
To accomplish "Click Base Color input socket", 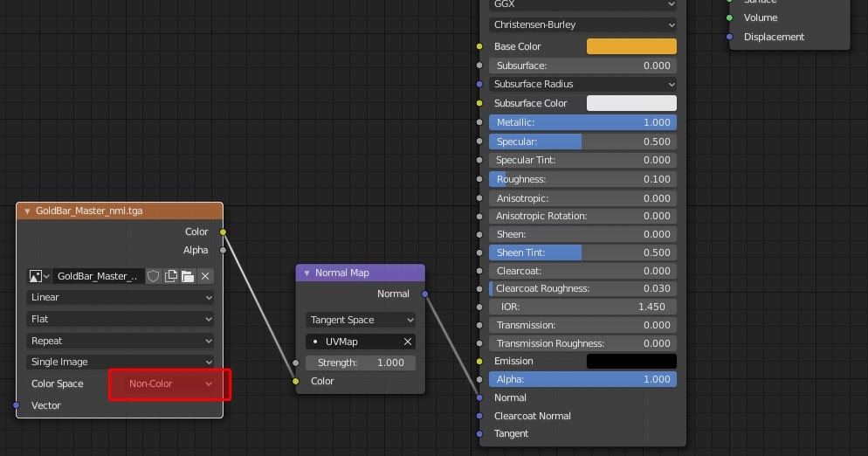I will click(479, 46).
